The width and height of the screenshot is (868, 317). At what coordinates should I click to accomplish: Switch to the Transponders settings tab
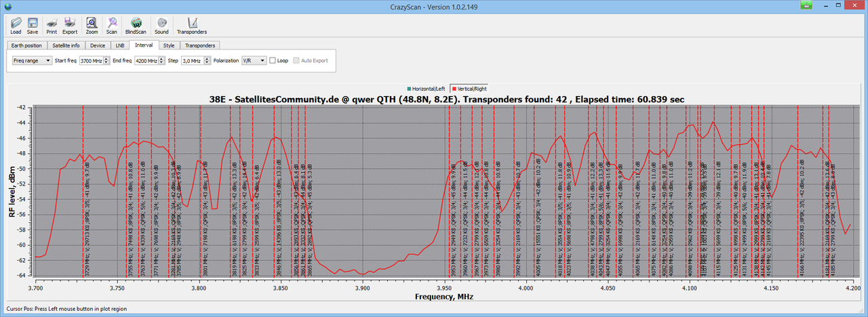[x=200, y=45]
